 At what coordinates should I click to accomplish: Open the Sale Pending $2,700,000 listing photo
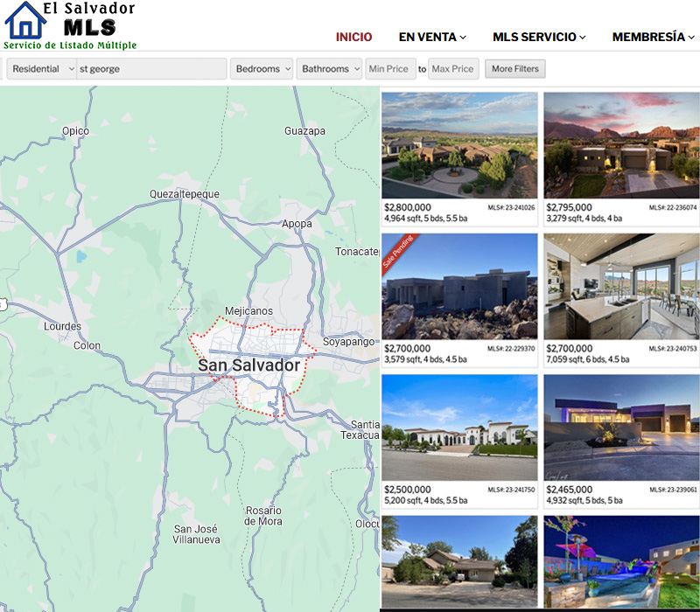459,287
